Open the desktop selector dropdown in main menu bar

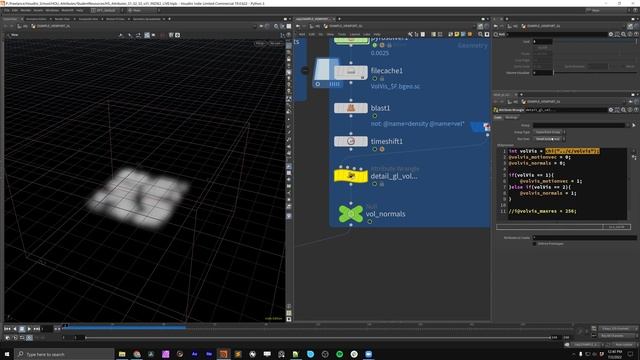107,10
